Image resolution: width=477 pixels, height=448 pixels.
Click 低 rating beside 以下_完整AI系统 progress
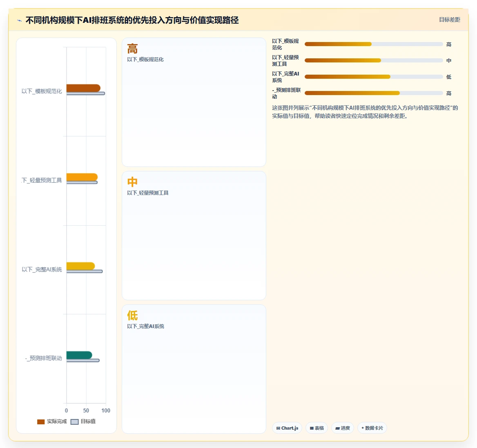(x=449, y=77)
